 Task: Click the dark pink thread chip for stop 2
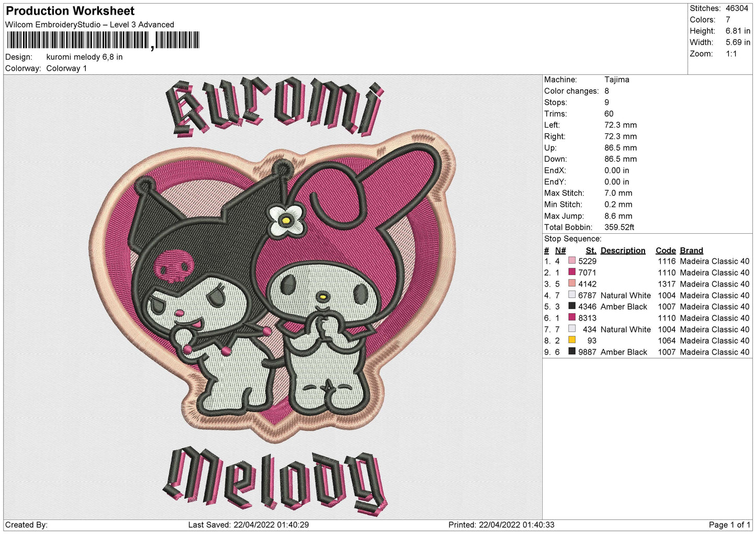tap(572, 272)
